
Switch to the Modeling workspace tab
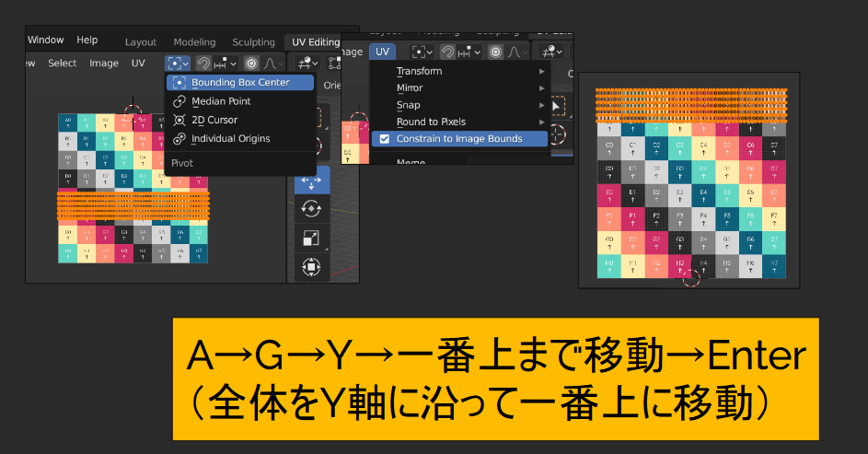point(194,42)
